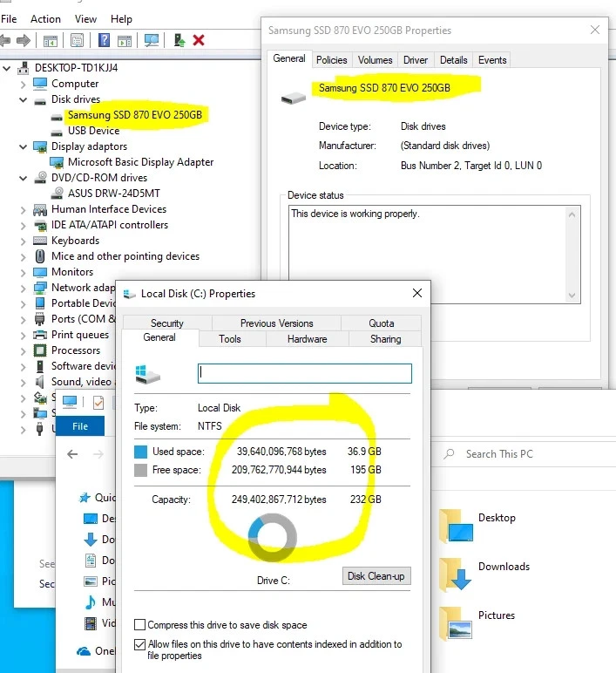Click the blue Downloads arrow in Explorer sidebar
The image size is (616, 673).
[x=90, y=539]
